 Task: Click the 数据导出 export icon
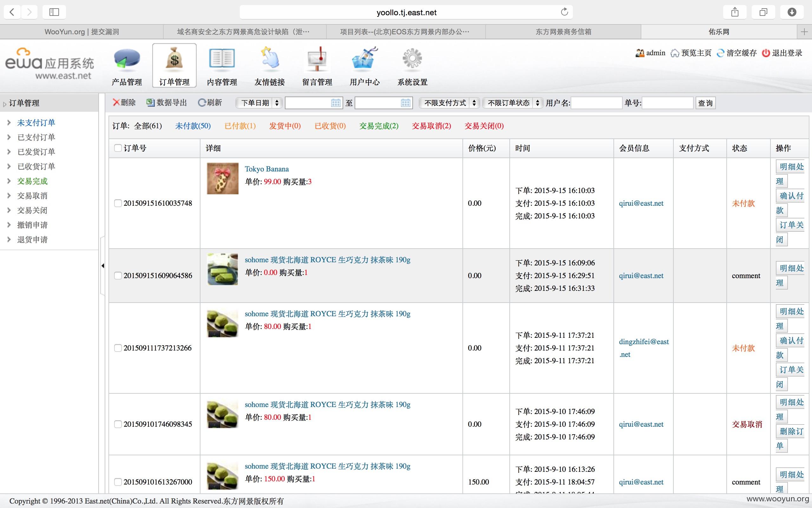(150, 103)
